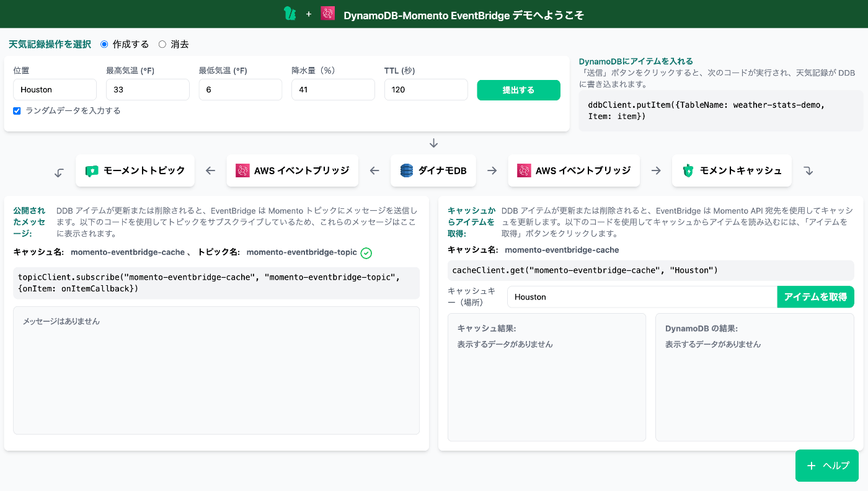Click the 降水量 field showing 41
868x491 pixels.
point(334,90)
